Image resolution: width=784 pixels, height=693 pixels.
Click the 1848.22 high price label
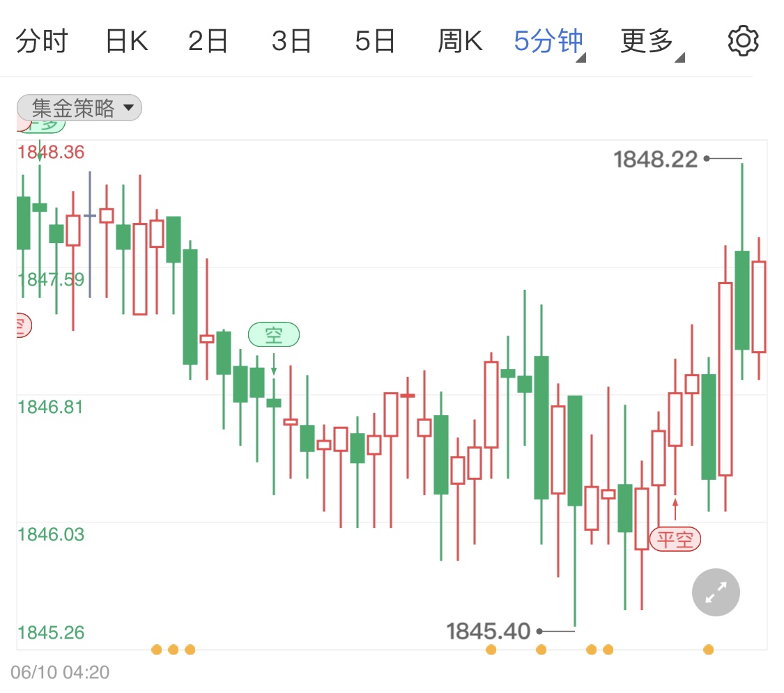pyautogui.click(x=655, y=159)
